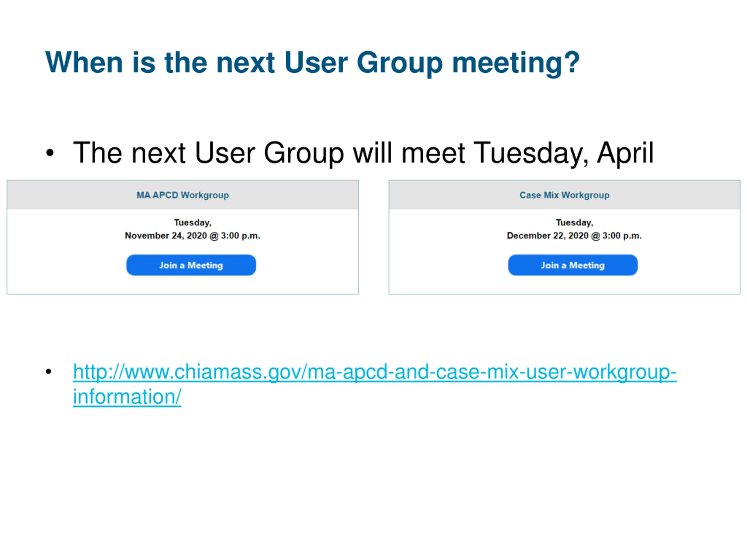Click the word "Tuesday," in the bullet sentence
The width and height of the screenshot is (747, 560).
(531, 153)
